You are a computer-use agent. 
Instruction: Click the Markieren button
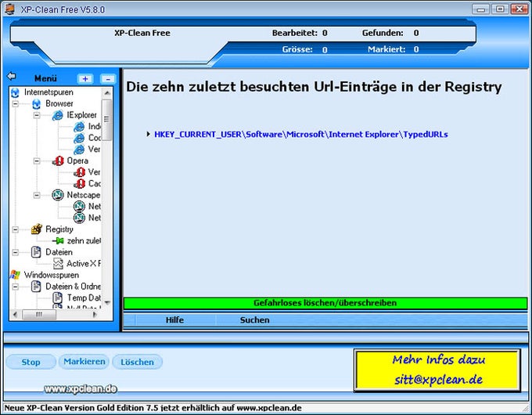[84, 362]
